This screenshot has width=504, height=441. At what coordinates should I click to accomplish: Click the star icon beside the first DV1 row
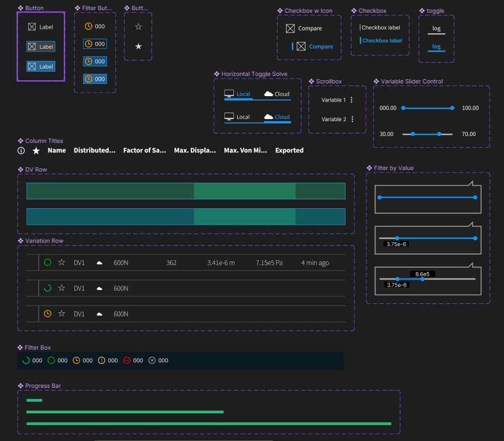61,262
